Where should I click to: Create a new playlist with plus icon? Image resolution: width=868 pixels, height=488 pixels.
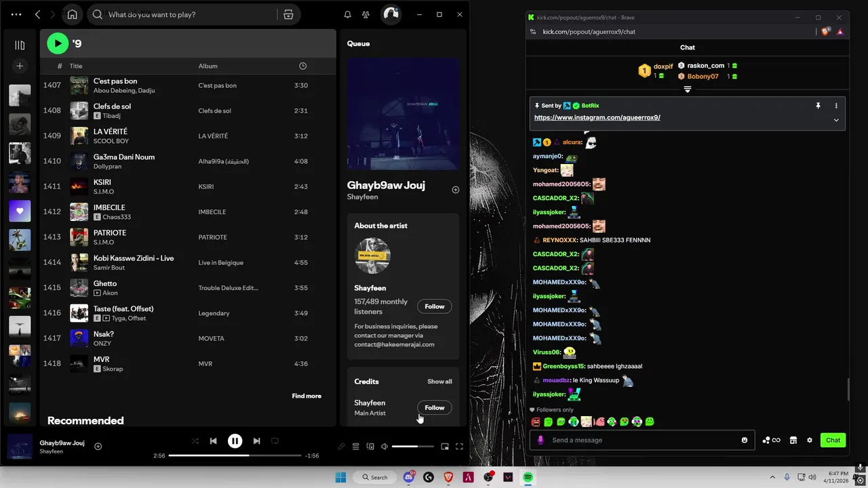click(20, 66)
